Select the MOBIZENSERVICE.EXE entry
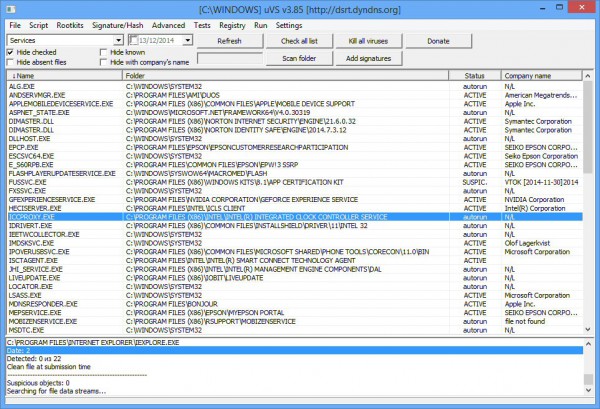The image size is (600, 409). (295, 321)
